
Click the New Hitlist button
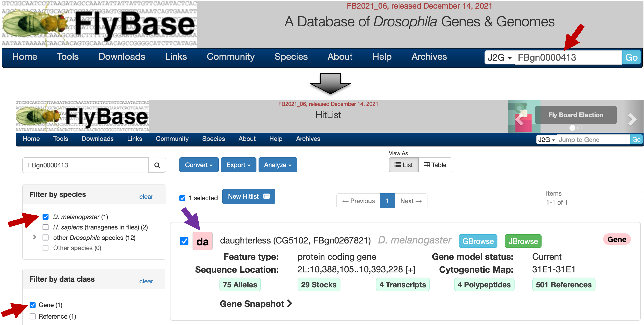tap(249, 196)
